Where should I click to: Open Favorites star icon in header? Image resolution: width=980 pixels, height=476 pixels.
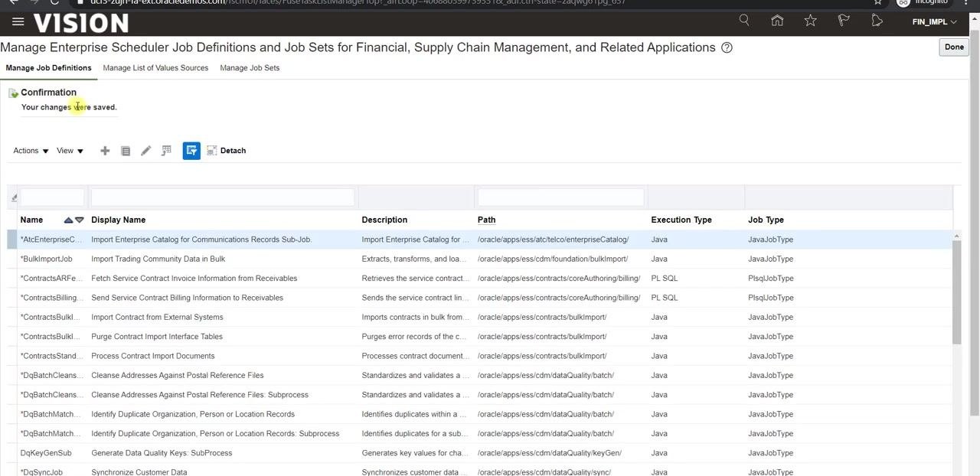(810, 21)
